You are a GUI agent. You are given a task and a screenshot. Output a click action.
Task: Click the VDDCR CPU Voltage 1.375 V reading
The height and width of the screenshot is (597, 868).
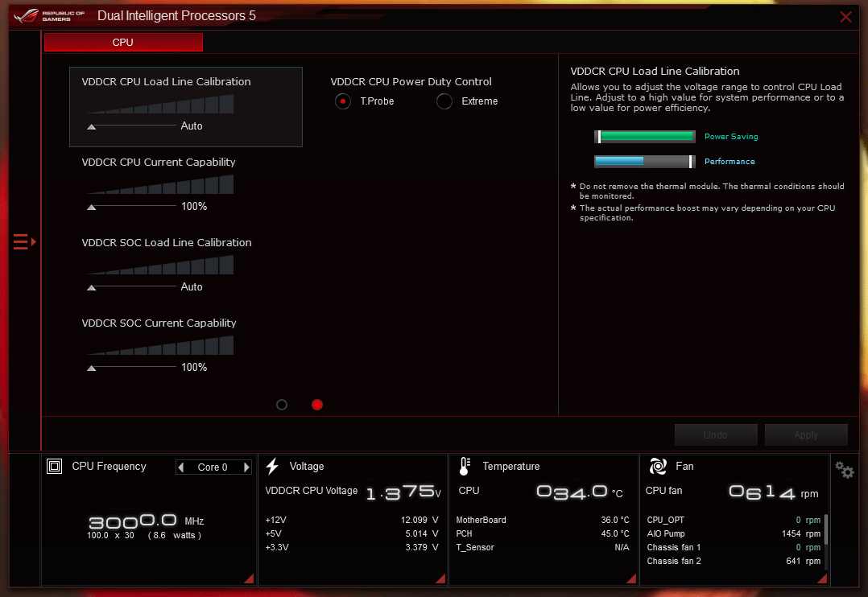click(x=403, y=492)
